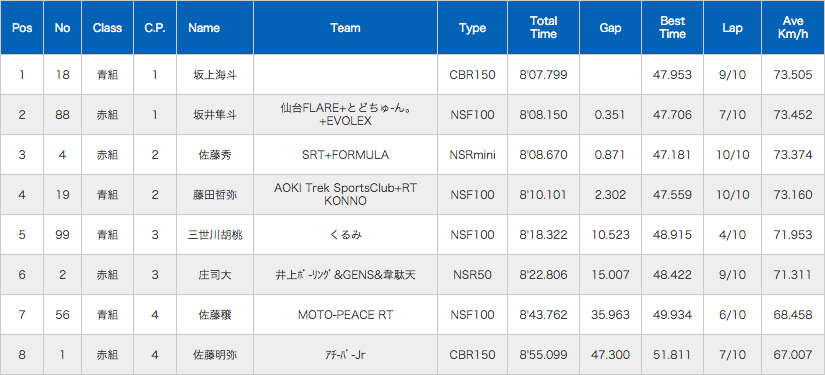Image resolution: width=825 pixels, height=375 pixels.
Task: Click gap value 47.300
Action: point(610,354)
